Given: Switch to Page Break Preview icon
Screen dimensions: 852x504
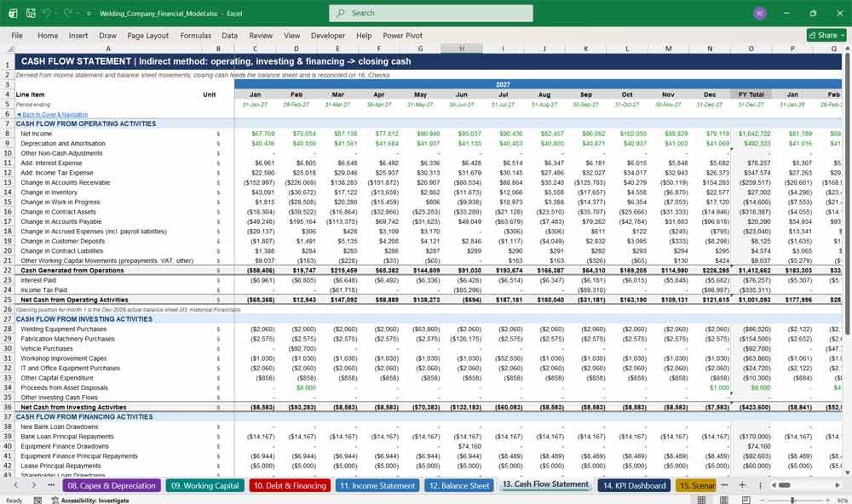Looking at the screenshot, I should (x=746, y=500).
